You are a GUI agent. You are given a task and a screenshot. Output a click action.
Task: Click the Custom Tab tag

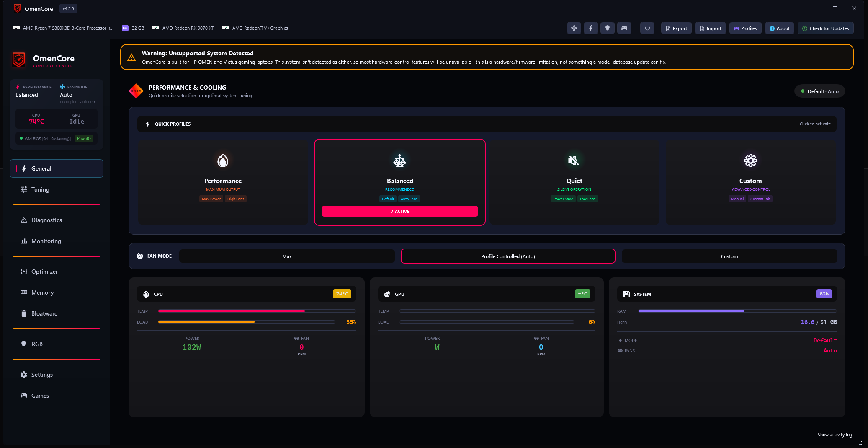[760, 199]
